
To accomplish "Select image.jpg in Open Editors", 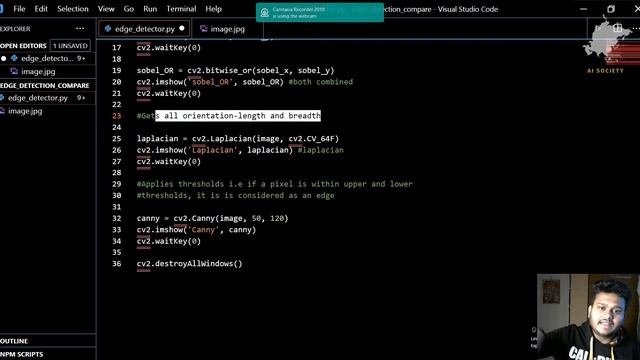I will pyautogui.click(x=38, y=71).
